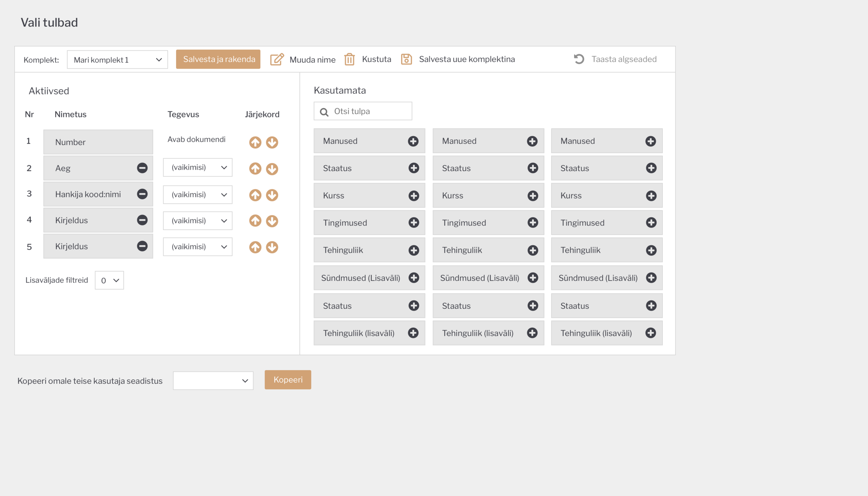The image size is (868, 496).
Task: Click Salvesta uue komplektina link
Action: [x=466, y=59]
